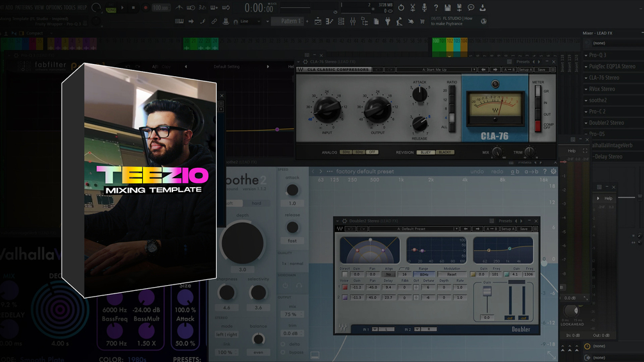Click the CLA-76 ATTACK knob
Viewport: 644px width, 362px height.
419,94
